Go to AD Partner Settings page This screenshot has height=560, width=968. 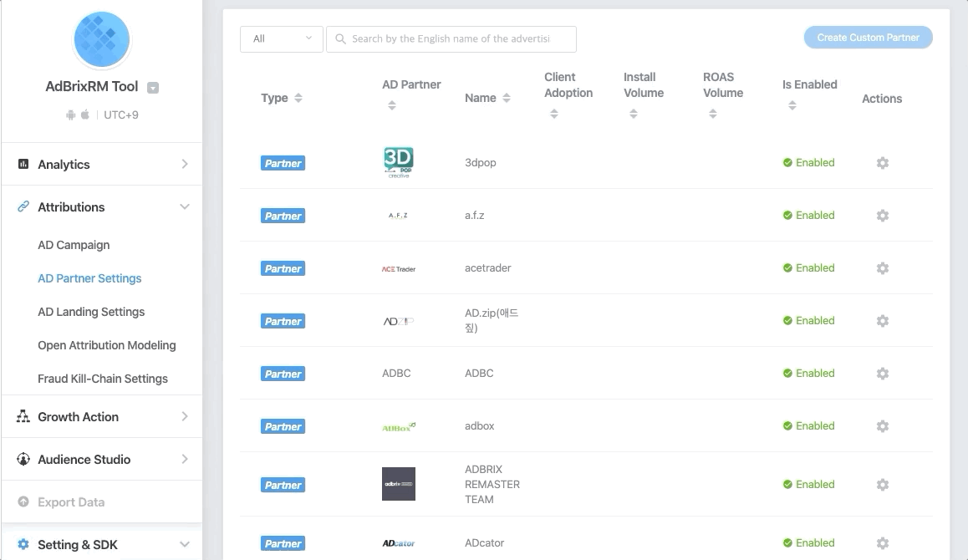click(89, 278)
